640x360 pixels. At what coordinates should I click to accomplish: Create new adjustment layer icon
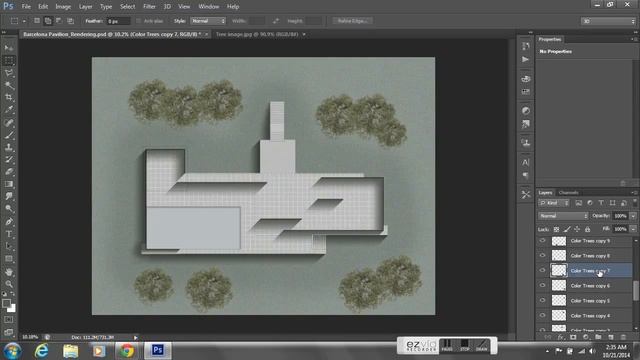click(586, 337)
